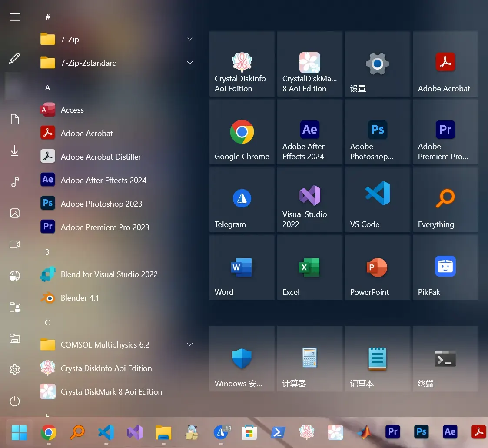
Task: Expand the 7-Zip-Zstandard folder chevron
Action: (190, 63)
